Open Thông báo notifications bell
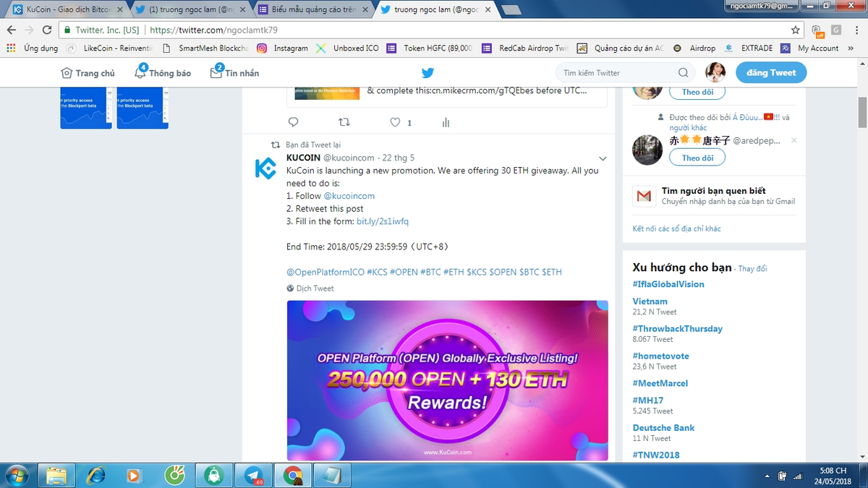 click(x=163, y=72)
